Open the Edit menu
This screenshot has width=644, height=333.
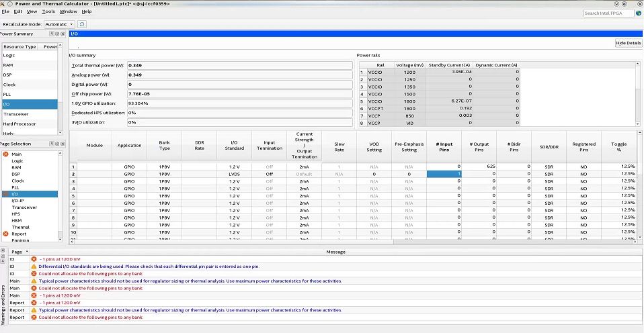pos(17,11)
